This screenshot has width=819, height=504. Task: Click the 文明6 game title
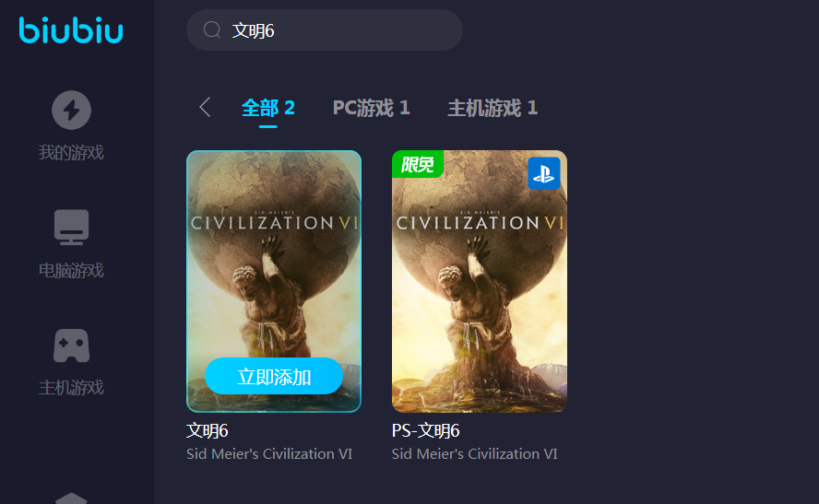[x=208, y=431]
